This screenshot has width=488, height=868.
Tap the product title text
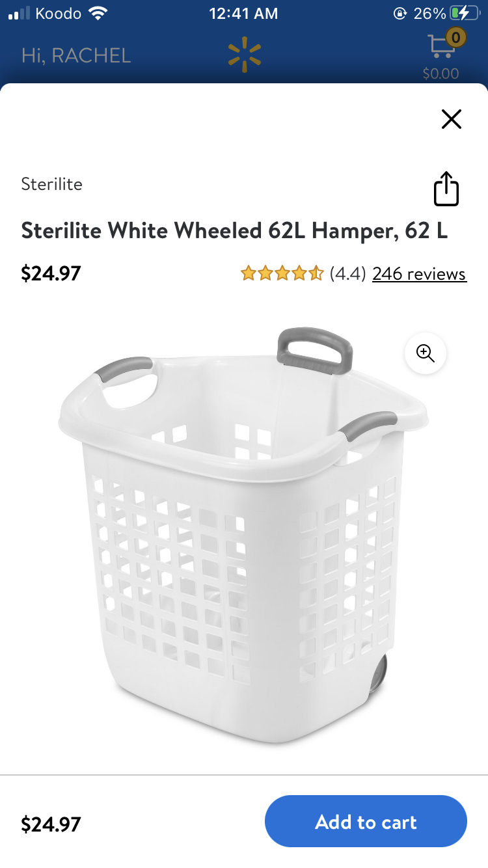(234, 230)
